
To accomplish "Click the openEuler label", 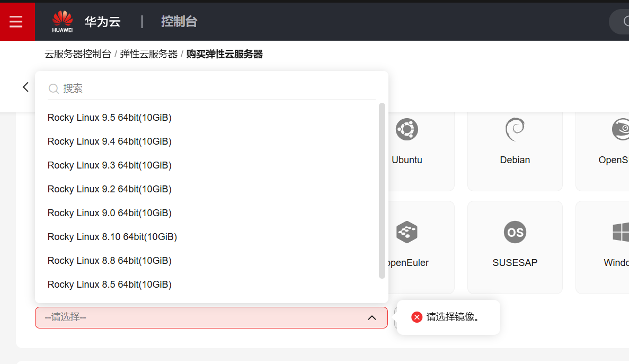I will pyautogui.click(x=409, y=263).
